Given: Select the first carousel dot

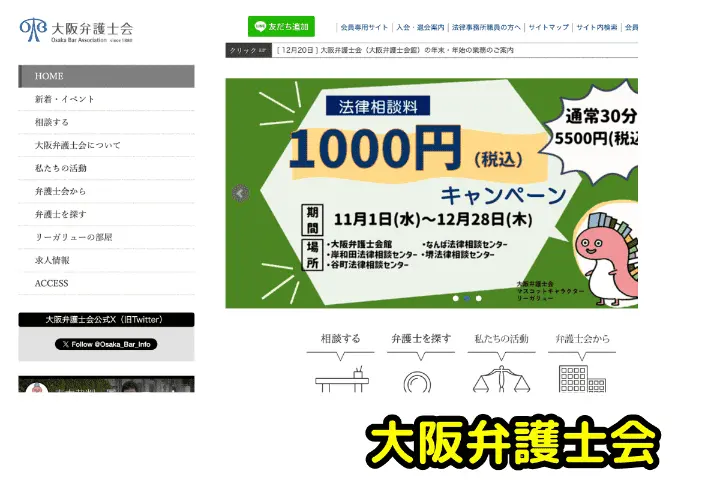Looking at the screenshot, I should (456, 298).
